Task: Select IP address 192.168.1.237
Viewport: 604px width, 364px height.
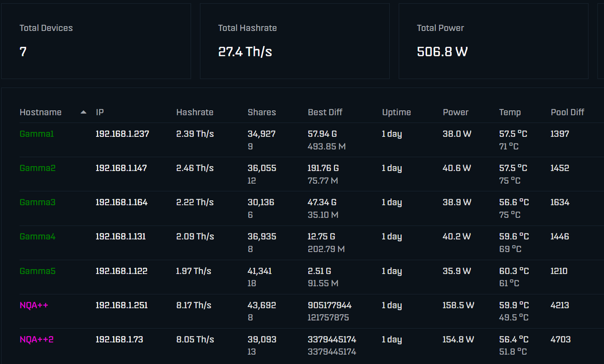Action: [122, 134]
